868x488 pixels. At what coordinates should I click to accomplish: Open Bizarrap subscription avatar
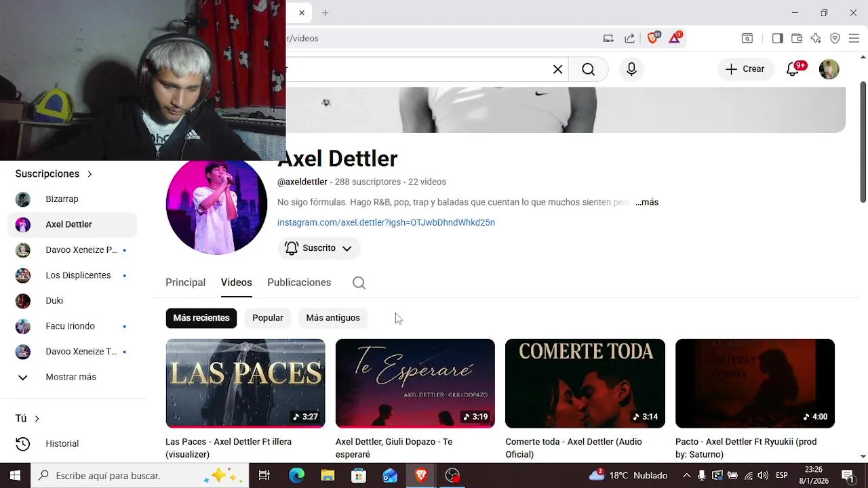tap(23, 199)
